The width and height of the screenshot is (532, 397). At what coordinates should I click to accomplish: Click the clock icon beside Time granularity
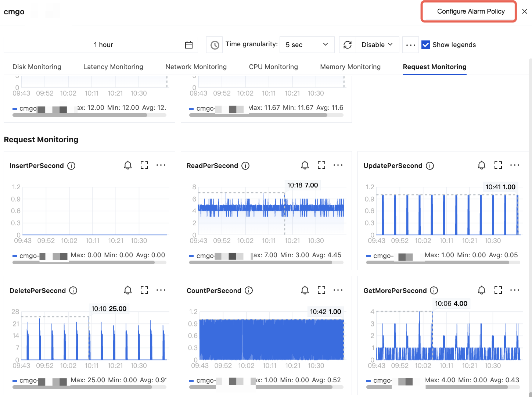(x=215, y=45)
